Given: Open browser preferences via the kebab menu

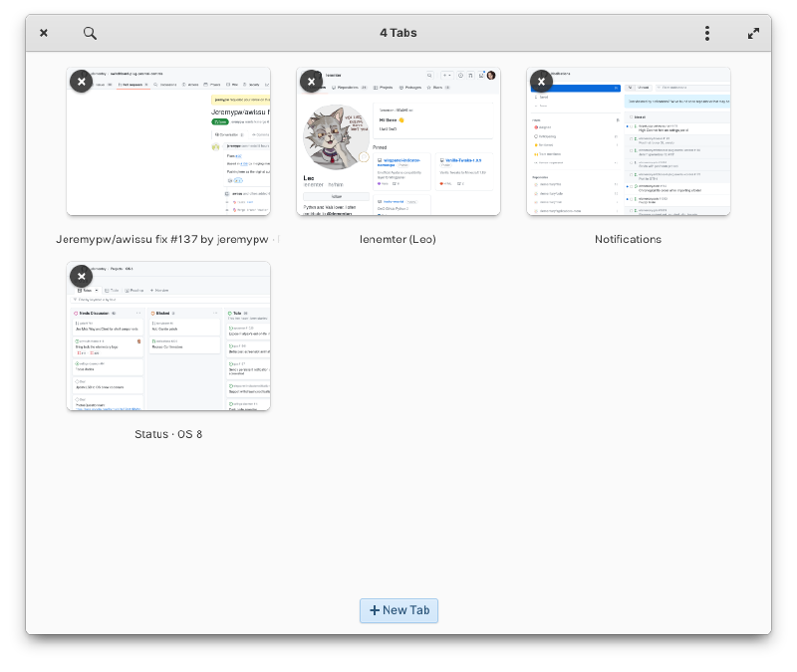Looking at the screenshot, I should pos(707,32).
